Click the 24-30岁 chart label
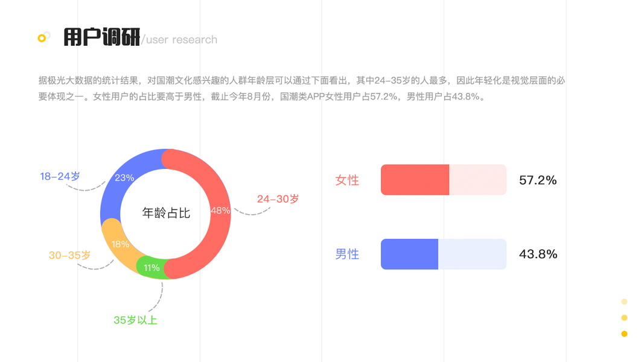644x362 pixels. (x=278, y=199)
